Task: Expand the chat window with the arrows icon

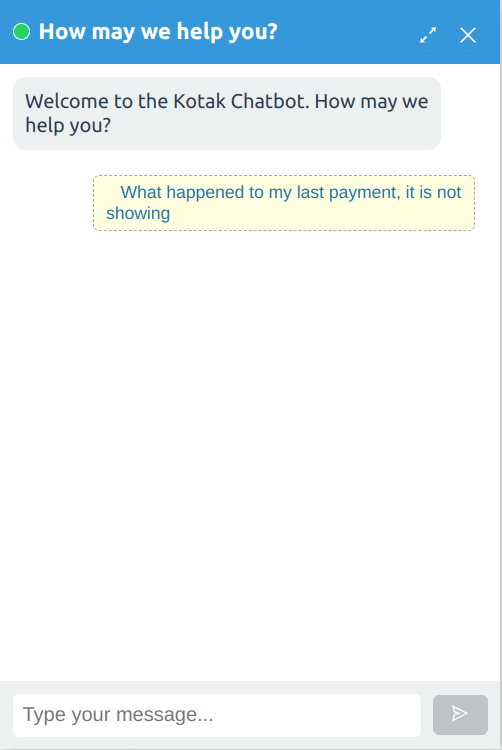Action: [428, 35]
